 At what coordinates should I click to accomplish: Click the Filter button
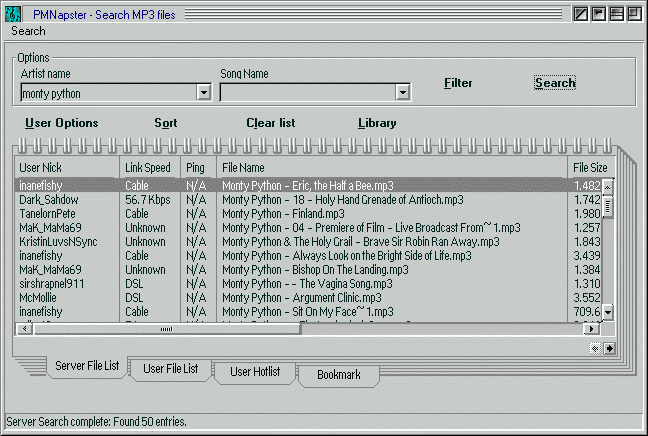pos(458,83)
